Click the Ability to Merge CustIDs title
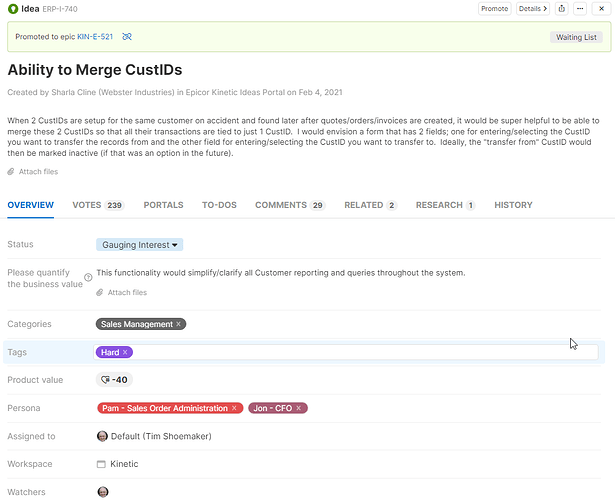Screen dimensions: 615x500 click(x=95, y=70)
